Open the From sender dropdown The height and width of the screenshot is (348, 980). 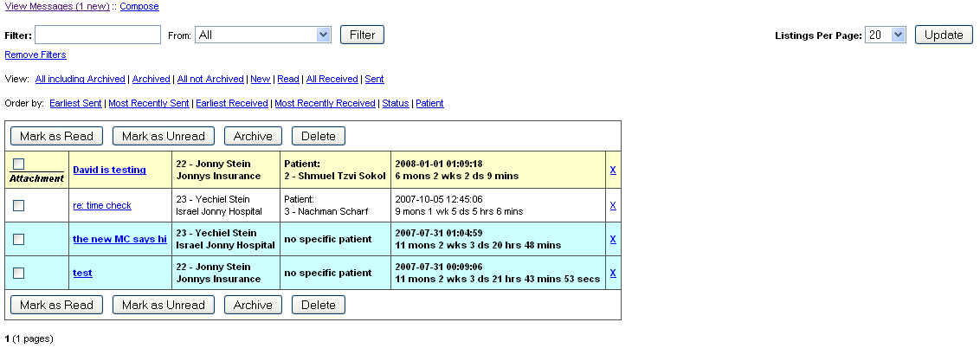point(263,35)
